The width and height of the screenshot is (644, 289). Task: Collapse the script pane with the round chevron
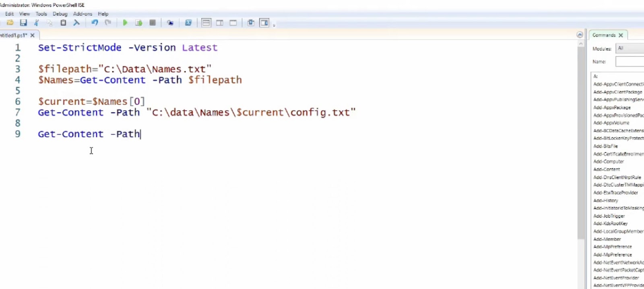(580, 35)
